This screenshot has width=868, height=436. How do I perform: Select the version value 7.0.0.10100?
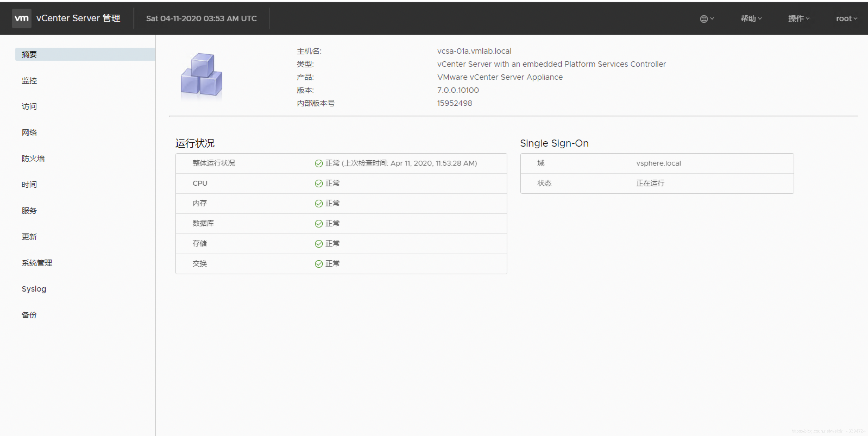coord(458,90)
